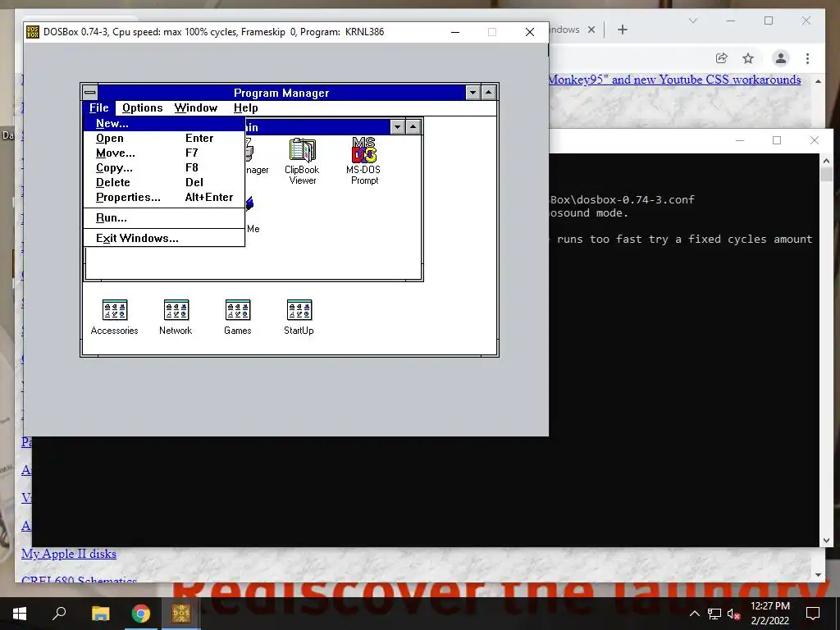The height and width of the screenshot is (630, 840).
Task: Close the File menu via File
Action: point(99,107)
